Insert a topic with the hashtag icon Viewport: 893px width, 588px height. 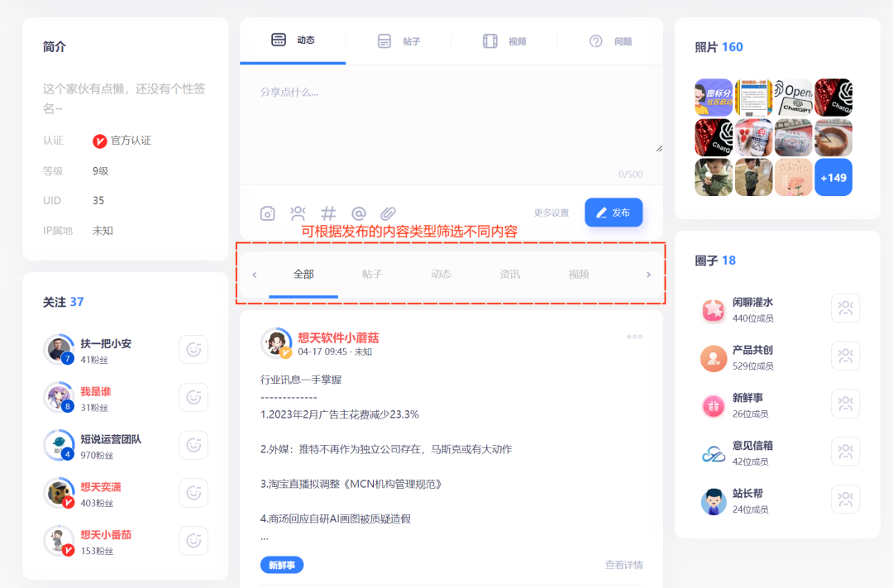328,212
